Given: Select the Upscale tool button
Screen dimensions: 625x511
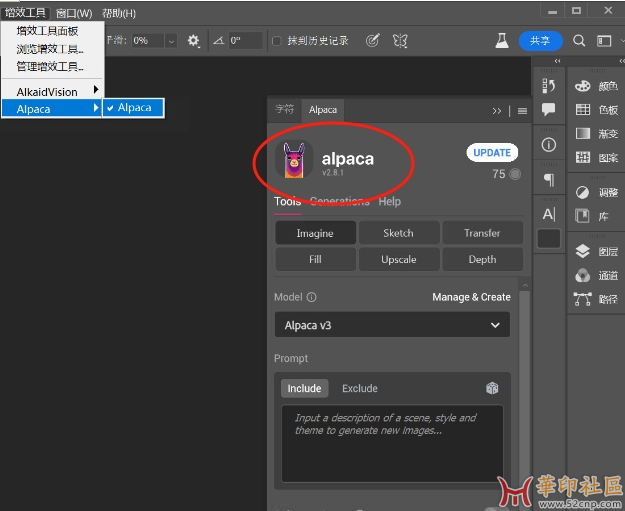Looking at the screenshot, I should [x=399, y=259].
